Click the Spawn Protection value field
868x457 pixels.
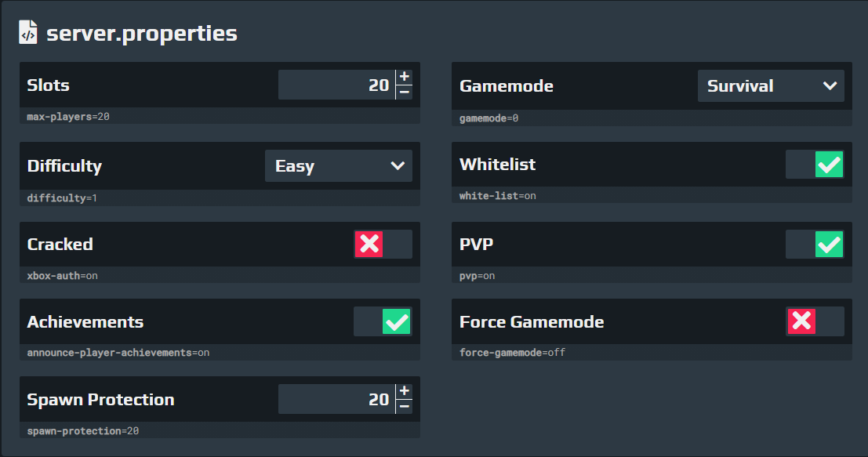[x=336, y=399]
